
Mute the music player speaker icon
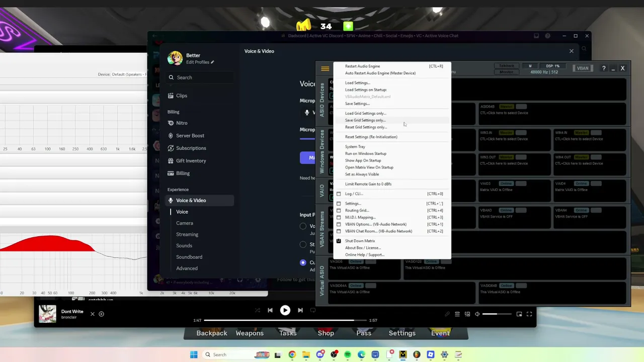(477, 314)
